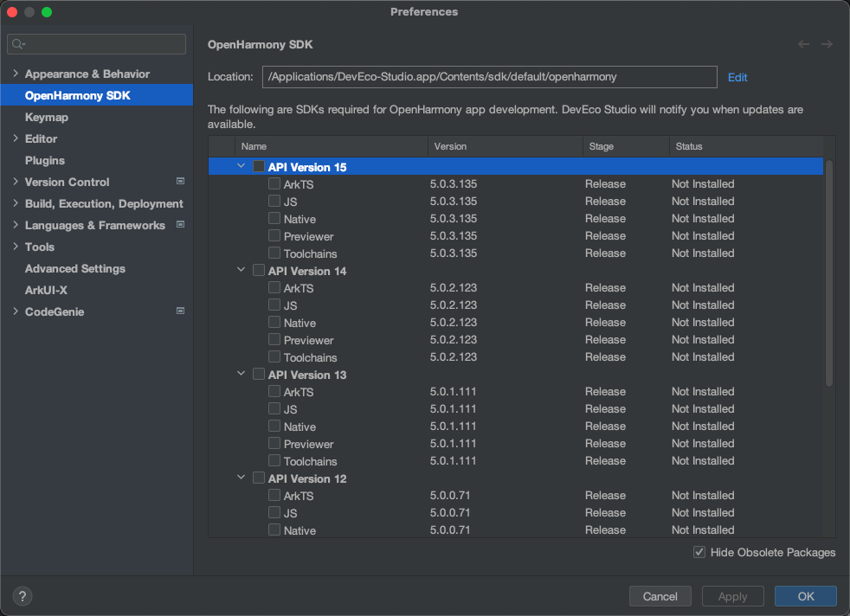850x616 pixels.
Task: Click the Stage column header
Action: (x=626, y=146)
